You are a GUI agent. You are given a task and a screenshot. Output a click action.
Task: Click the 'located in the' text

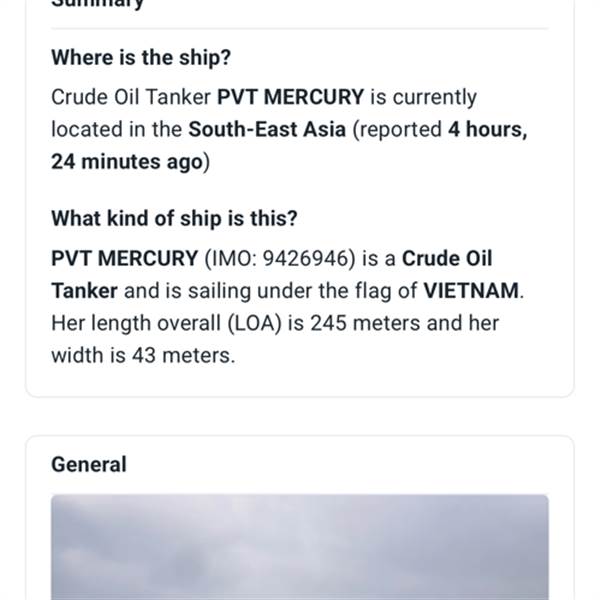117,129
